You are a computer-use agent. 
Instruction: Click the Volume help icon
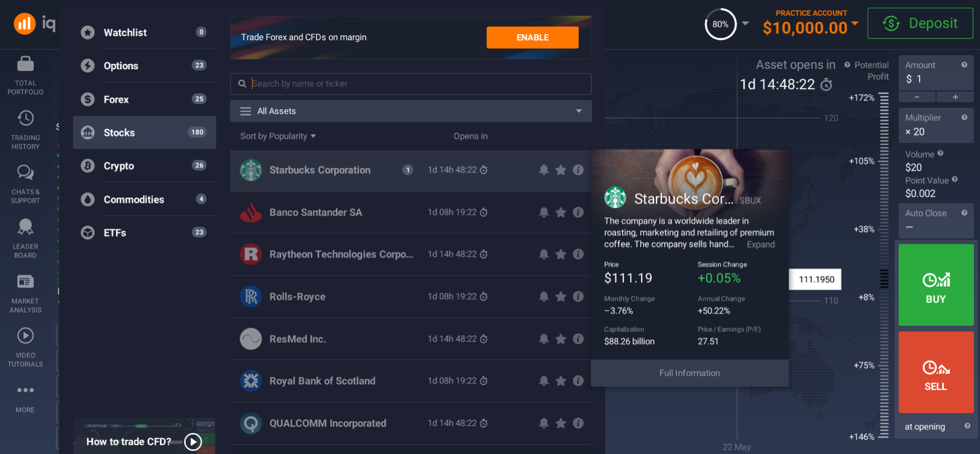[x=940, y=153]
